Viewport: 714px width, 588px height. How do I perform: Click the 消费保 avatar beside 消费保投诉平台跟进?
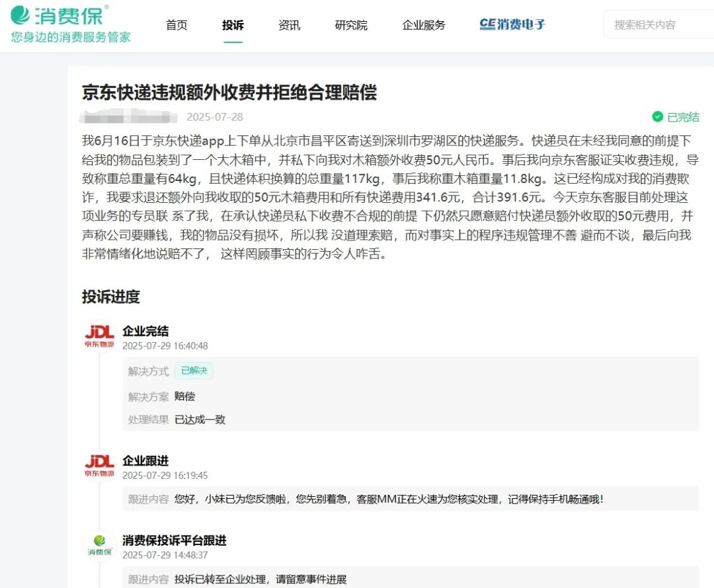(99, 545)
